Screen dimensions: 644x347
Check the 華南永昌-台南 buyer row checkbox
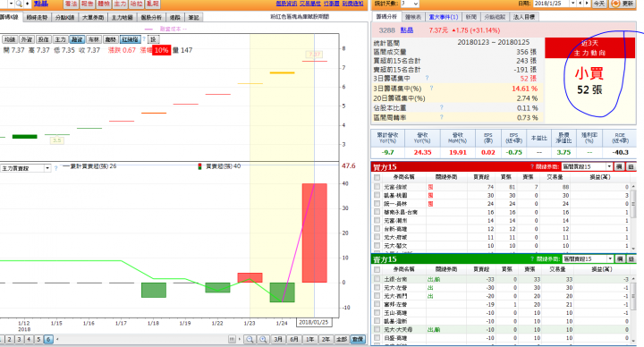[377, 212]
